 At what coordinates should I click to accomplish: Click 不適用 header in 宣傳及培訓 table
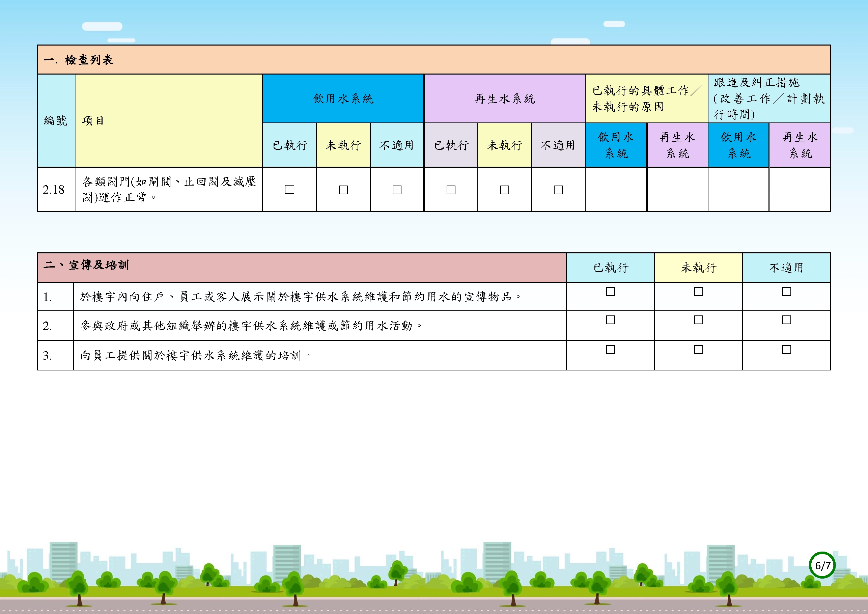pyautogui.click(x=787, y=268)
